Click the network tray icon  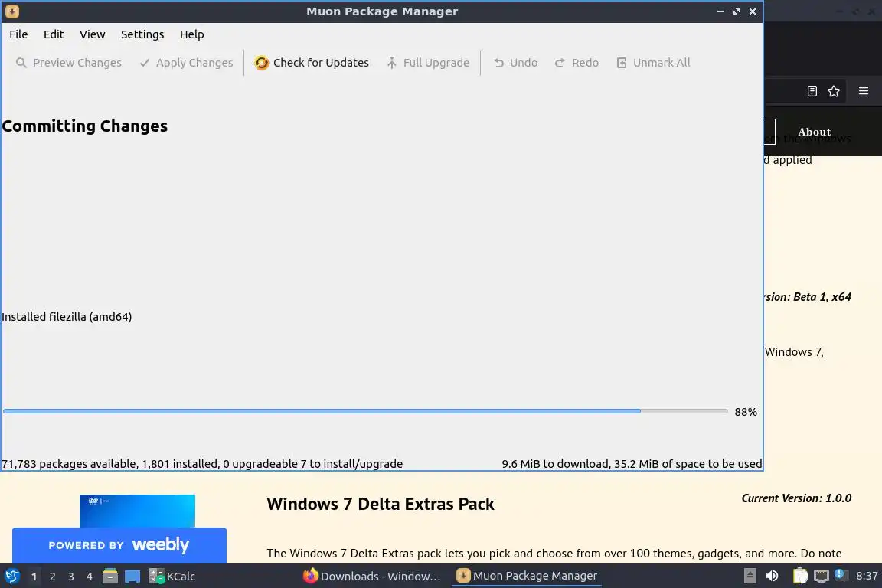click(822, 576)
